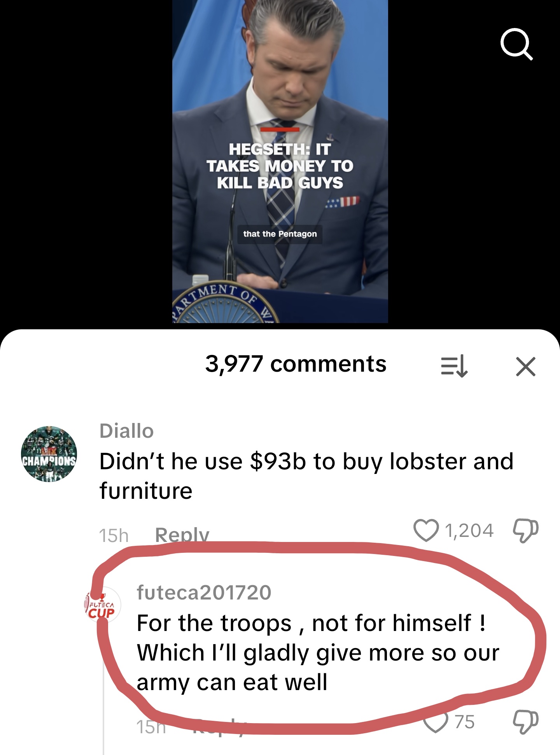This screenshot has height=755, width=560.
Task: Dislike Diallo's comment with thumbs down
Action: click(526, 531)
